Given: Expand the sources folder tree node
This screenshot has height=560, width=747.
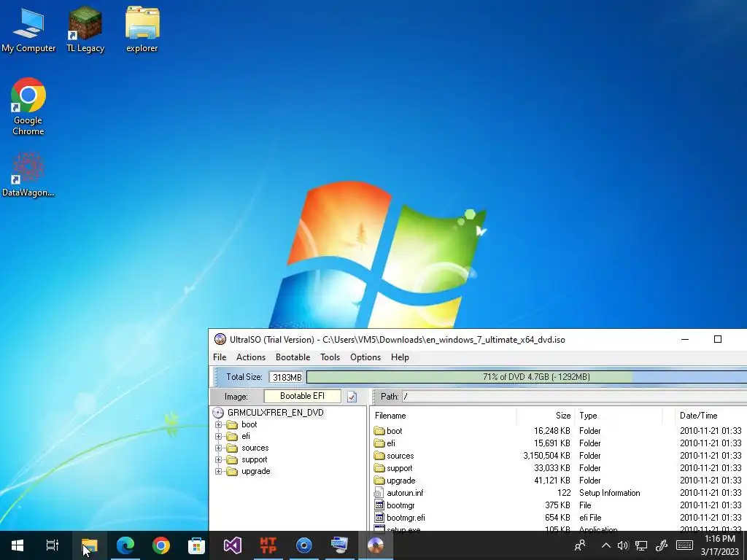Looking at the screenshot, I should (x=218, y=448).
